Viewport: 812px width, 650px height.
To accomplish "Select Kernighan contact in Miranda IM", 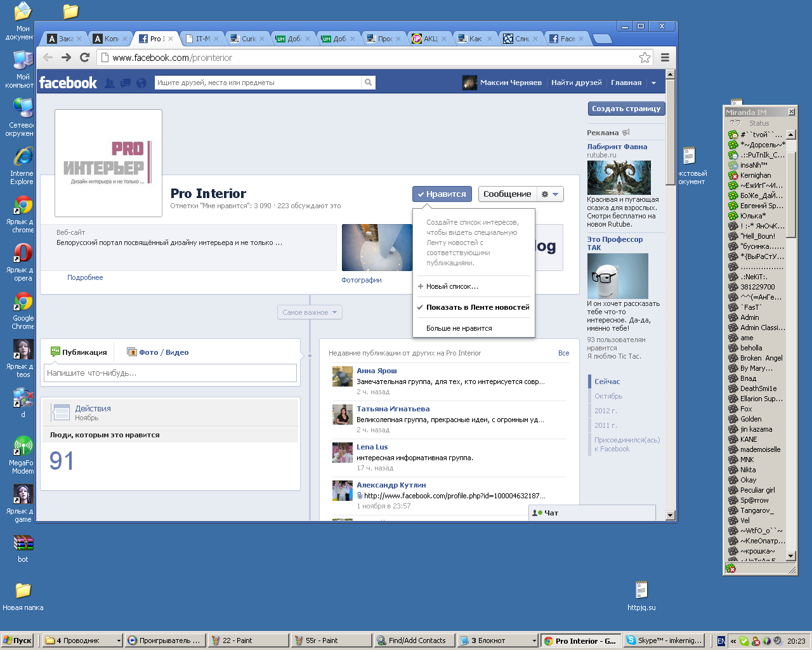I will click(756, 175).
